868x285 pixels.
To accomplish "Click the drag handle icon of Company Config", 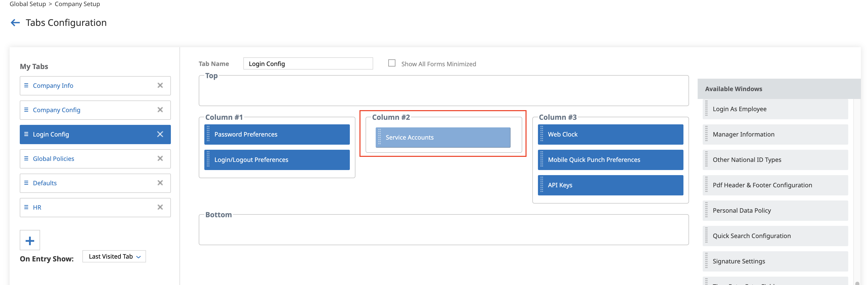I will pyautogui.click(x=26, y=110).
